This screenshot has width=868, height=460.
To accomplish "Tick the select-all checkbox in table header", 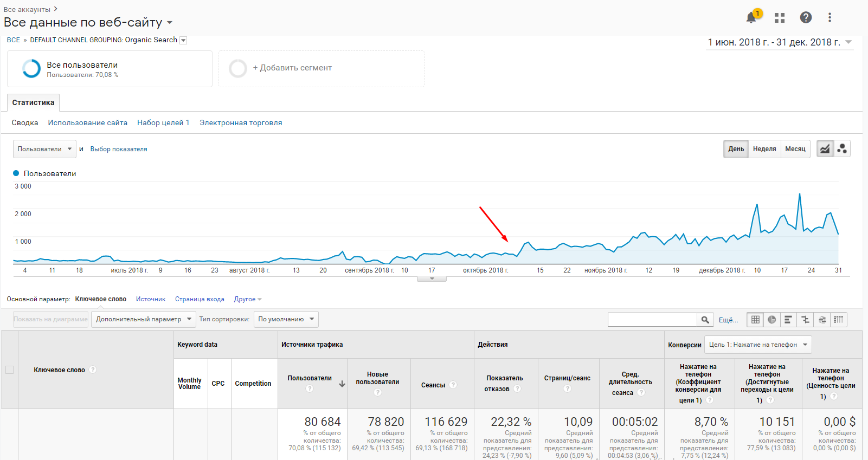I will (x=9, y=370).
